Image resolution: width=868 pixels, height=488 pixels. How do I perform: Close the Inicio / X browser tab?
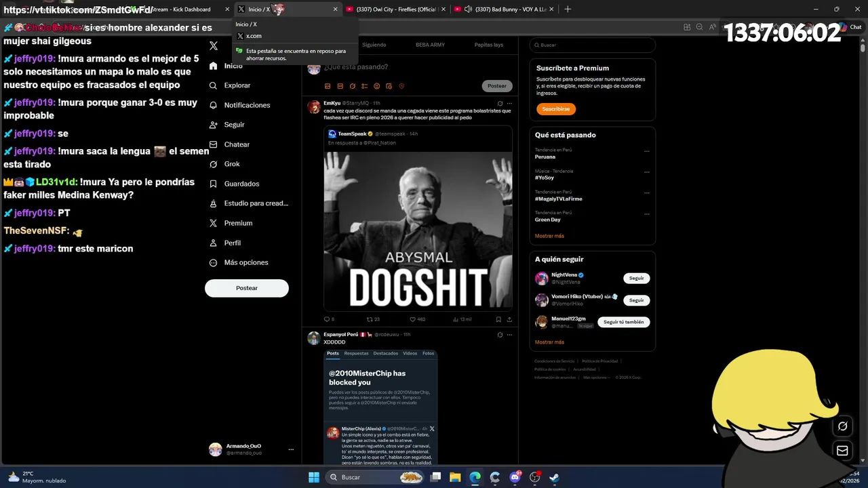[x=335, y=9]
